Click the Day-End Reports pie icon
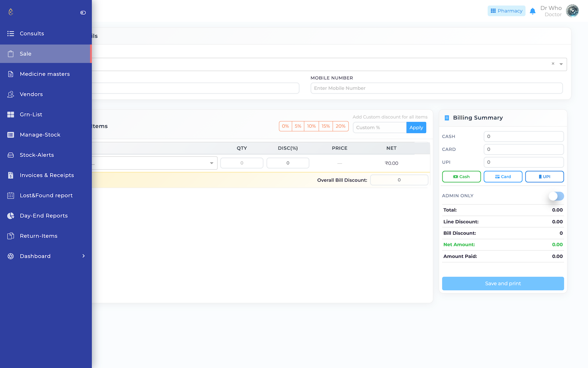Screen dimensions: 588x368 click(11, 216)
